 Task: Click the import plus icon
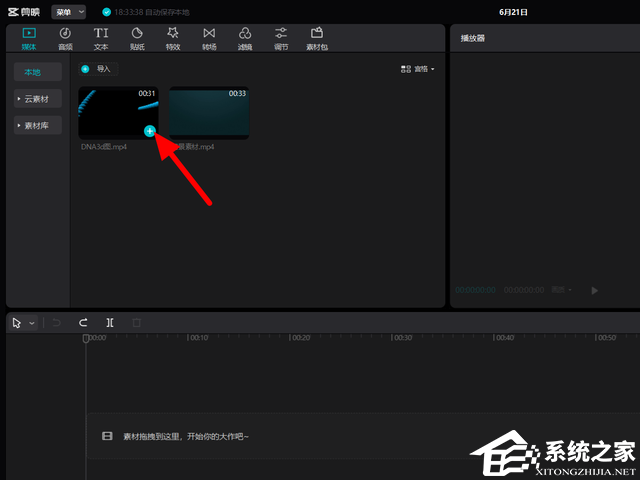tap(85, 69)
